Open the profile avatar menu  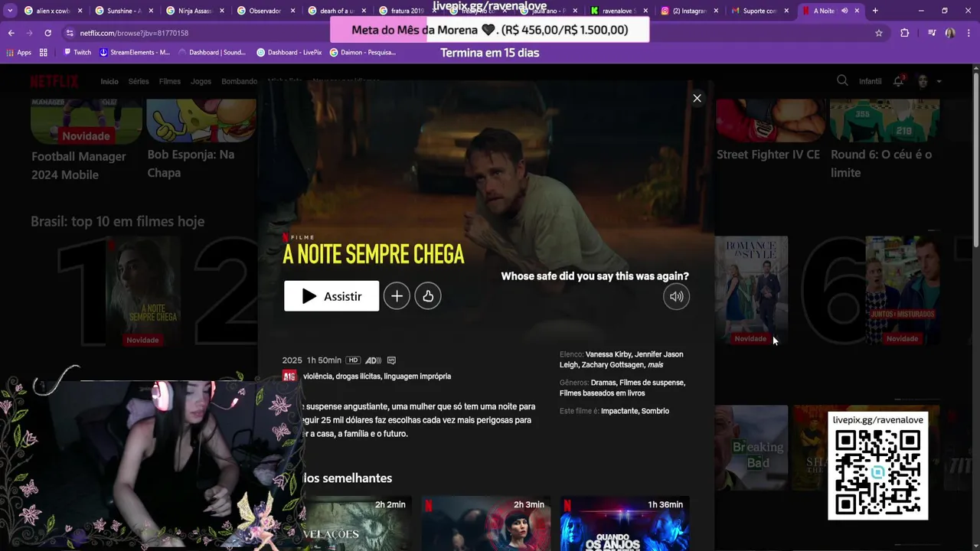tap(923, 81)
